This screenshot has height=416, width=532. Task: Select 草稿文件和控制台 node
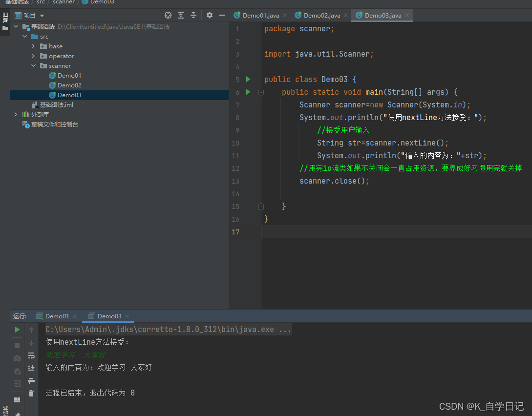point(50,125)
